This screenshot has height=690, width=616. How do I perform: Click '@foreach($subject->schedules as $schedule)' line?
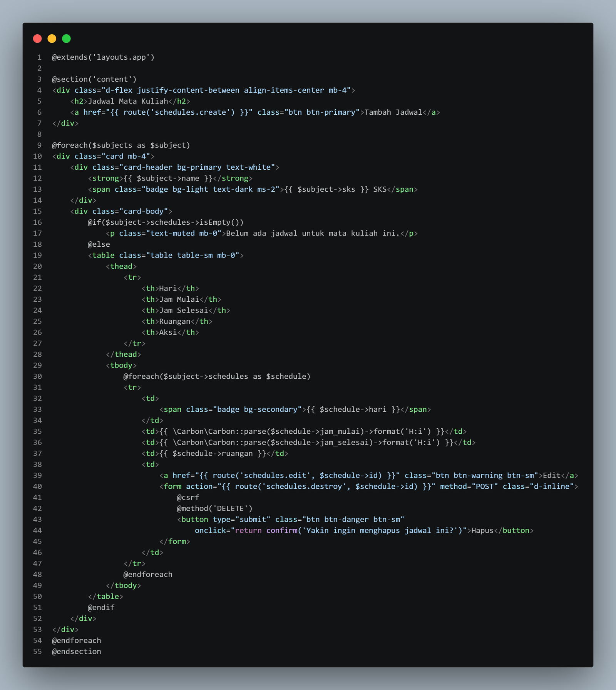[x=217, y=376]
